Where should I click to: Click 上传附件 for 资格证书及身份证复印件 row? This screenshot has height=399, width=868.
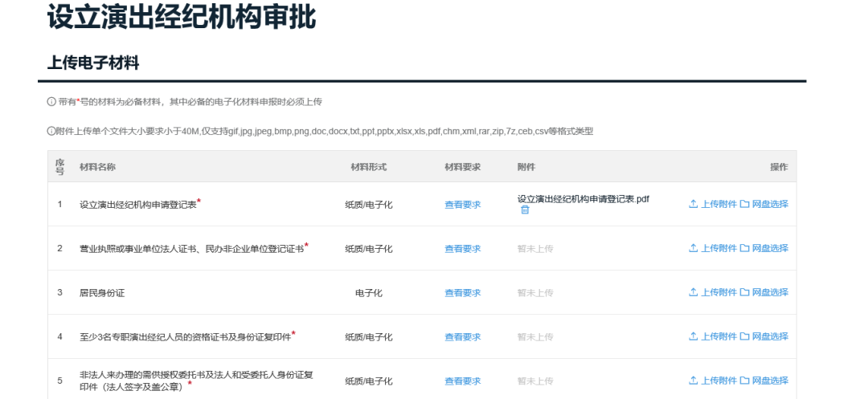click(x=719, y=336)
